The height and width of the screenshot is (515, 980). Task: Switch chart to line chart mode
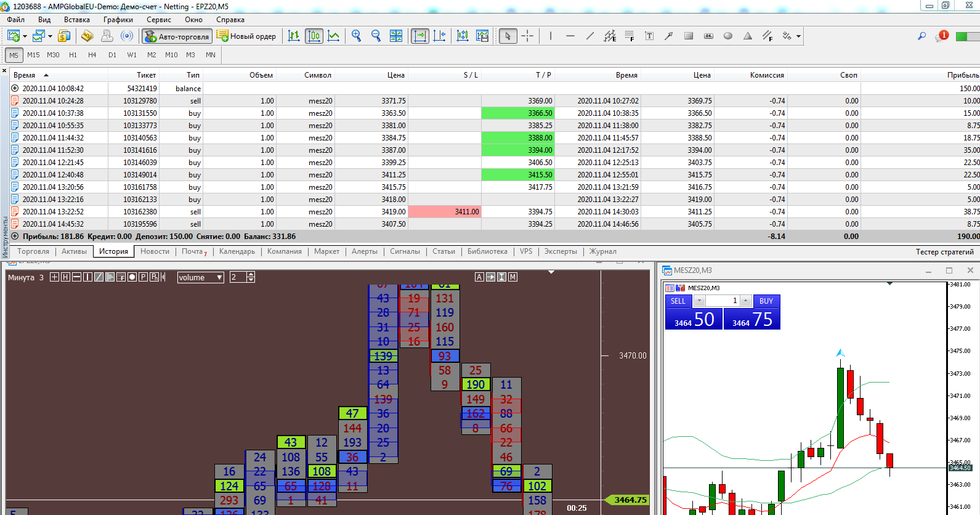click(334, 36)
